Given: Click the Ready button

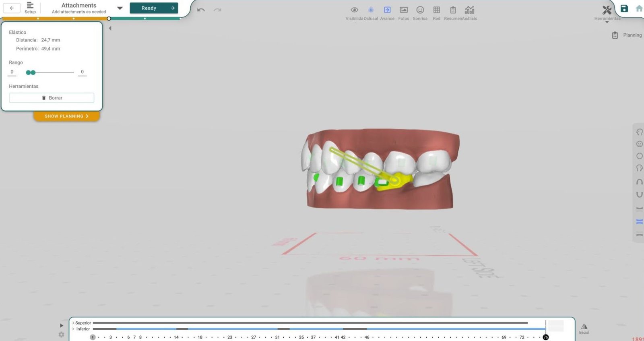Looking at the screenshot, I should click(x=154, y=8).
